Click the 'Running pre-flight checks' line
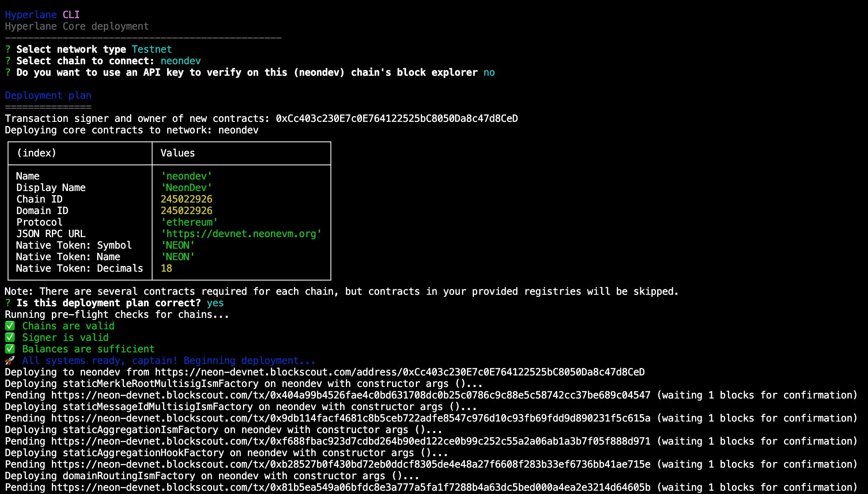 [x=117, y=315]
